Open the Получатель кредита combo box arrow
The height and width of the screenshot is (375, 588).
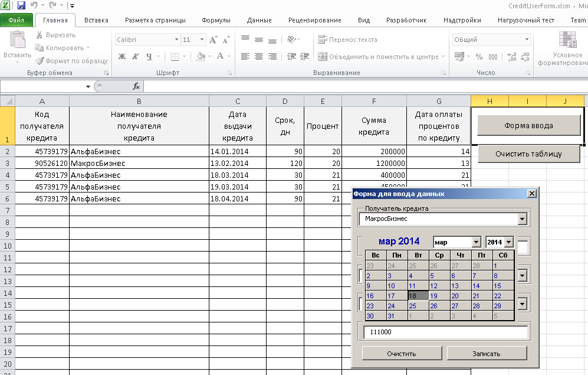[x=522, y=219]
